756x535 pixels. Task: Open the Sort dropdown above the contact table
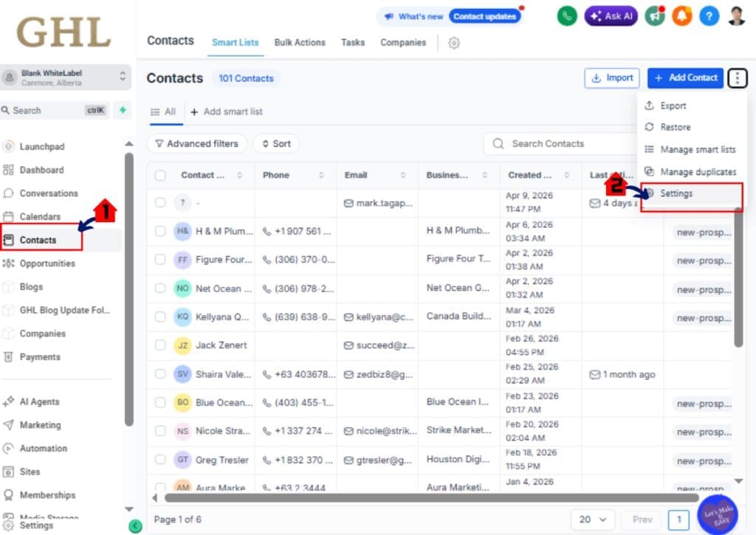coord(275,143)
